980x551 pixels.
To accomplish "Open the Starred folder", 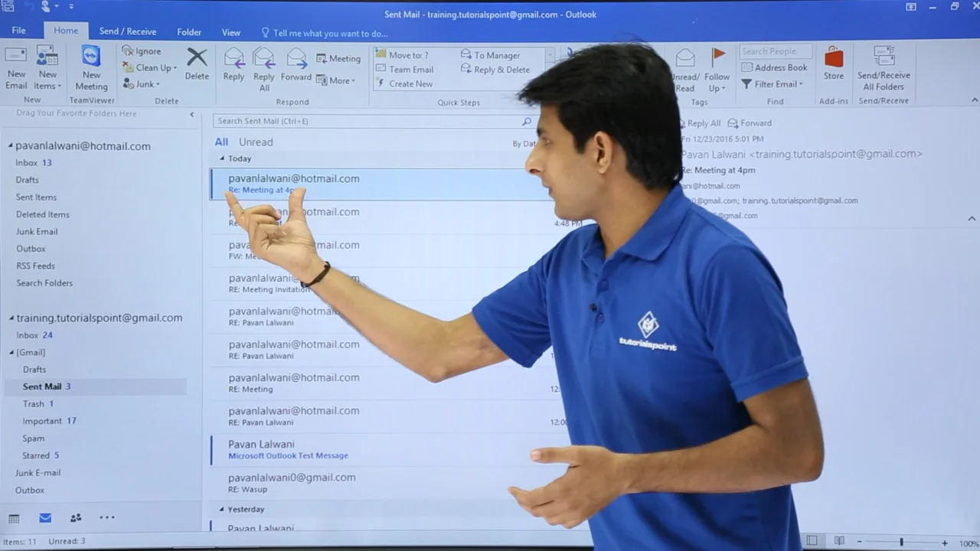I will [x=41, y=455].
